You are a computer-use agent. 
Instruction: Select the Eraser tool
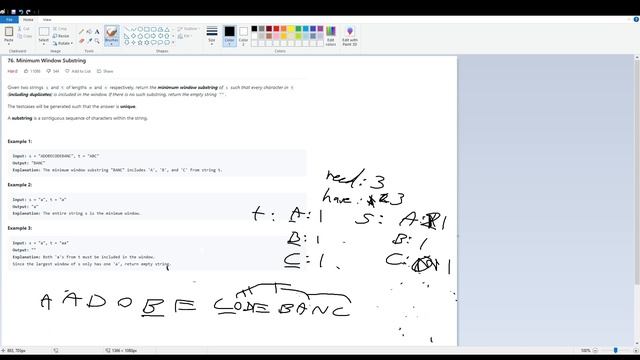pyautogui.click(x=81, y=41)
